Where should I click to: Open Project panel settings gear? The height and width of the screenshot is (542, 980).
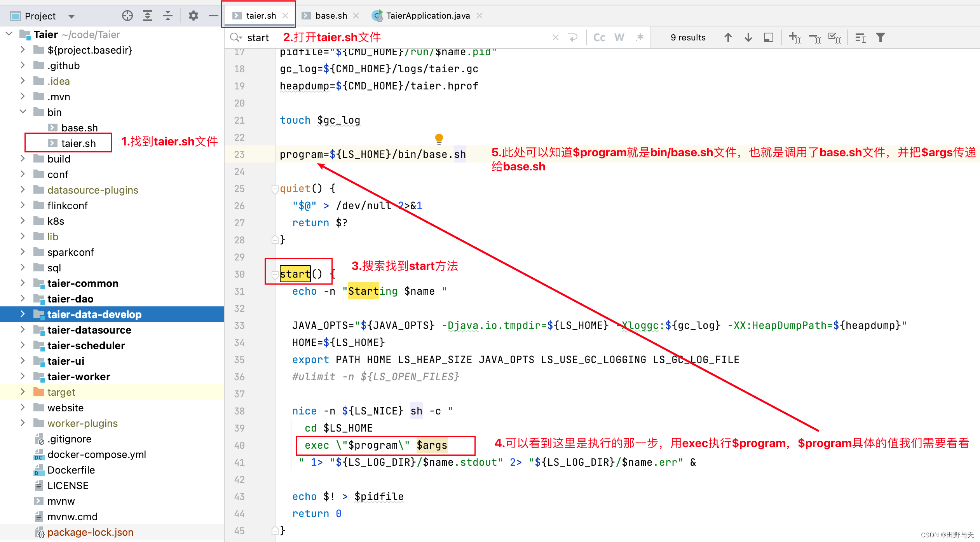tap(193, 16)
